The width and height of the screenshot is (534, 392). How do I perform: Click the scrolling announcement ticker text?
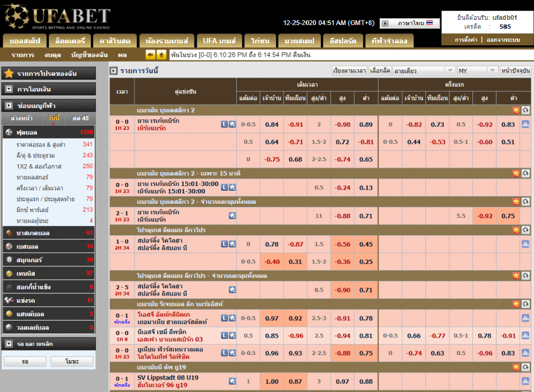click(x=241, y=55)
